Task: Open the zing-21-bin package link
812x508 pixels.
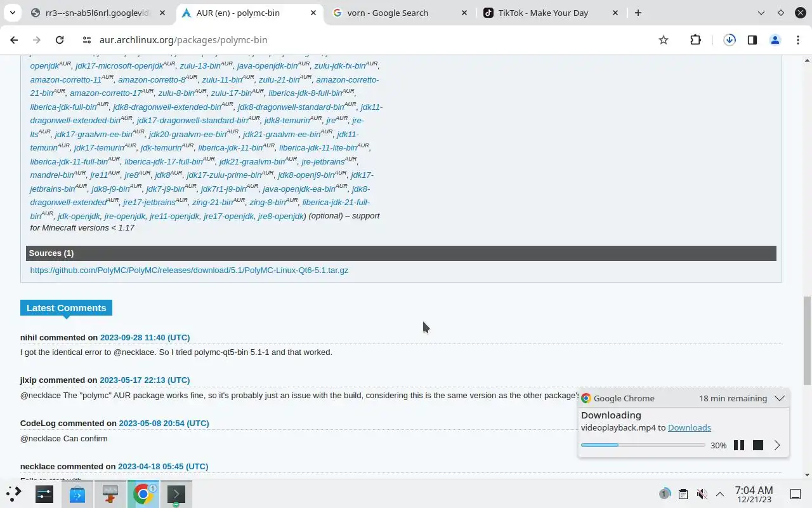Action: (x=213, y=202)
